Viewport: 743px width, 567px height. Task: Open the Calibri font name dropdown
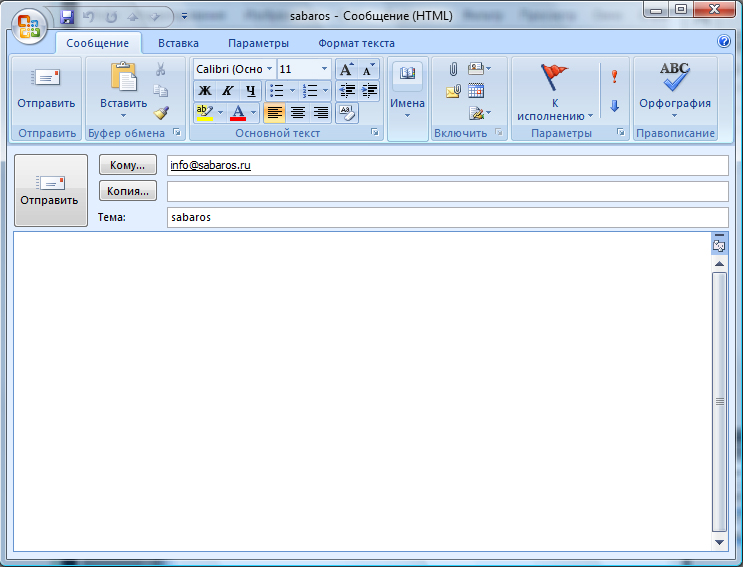tap(269, 69)
